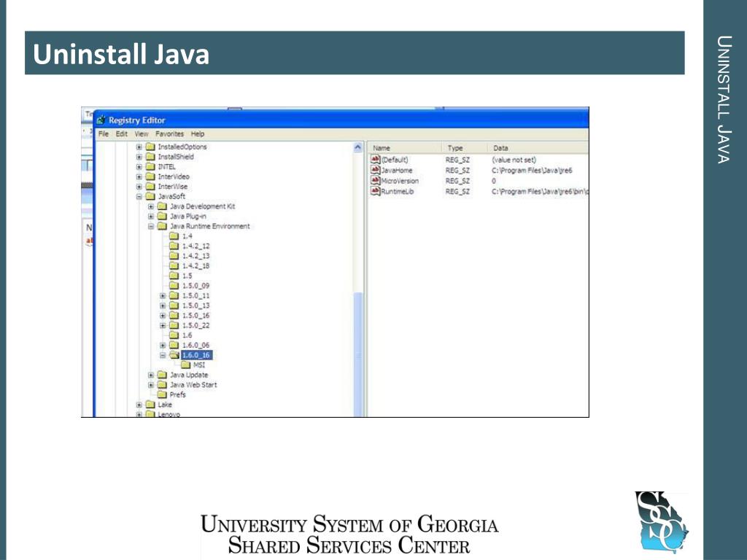The height and width of the screenshot is (560, 747).
Task: Expand the Lake key
Action: [x=139, y=405]
